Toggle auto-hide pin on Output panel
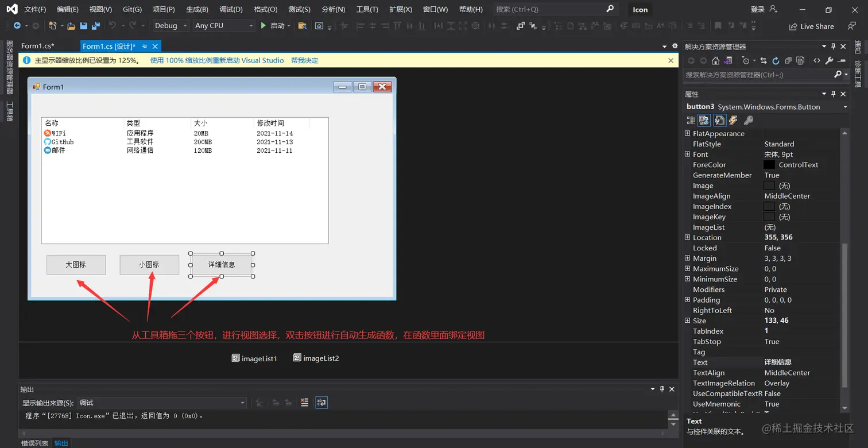Viewport: 868px width, 448px height. tap(662, 389)
